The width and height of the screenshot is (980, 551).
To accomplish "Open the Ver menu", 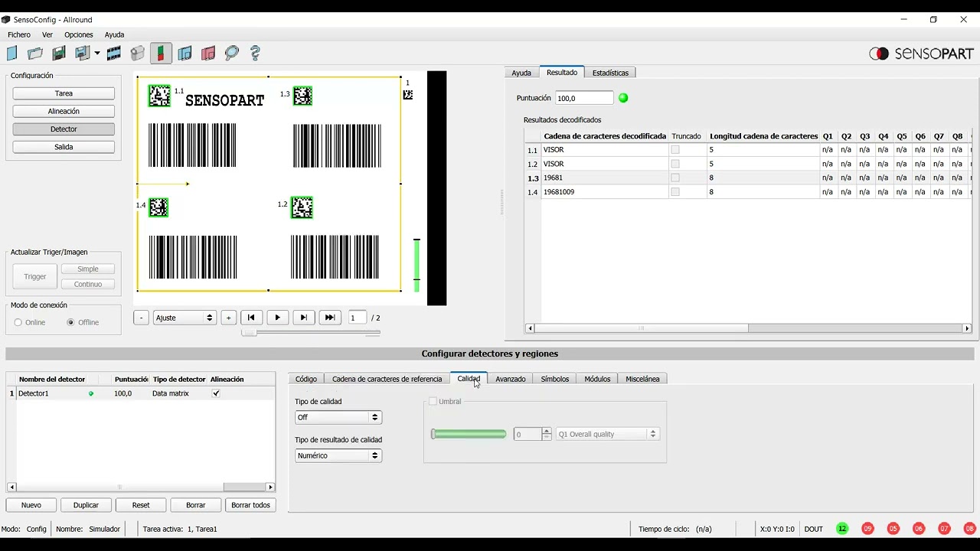I will click(x=47, y=34).
